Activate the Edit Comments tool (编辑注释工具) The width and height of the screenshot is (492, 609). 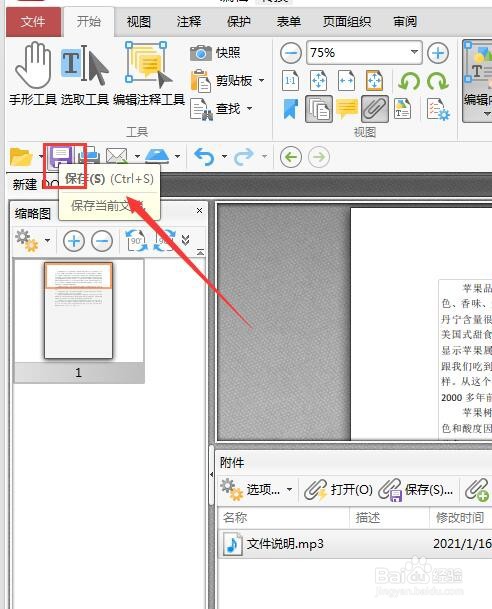[x=149, y=74]
